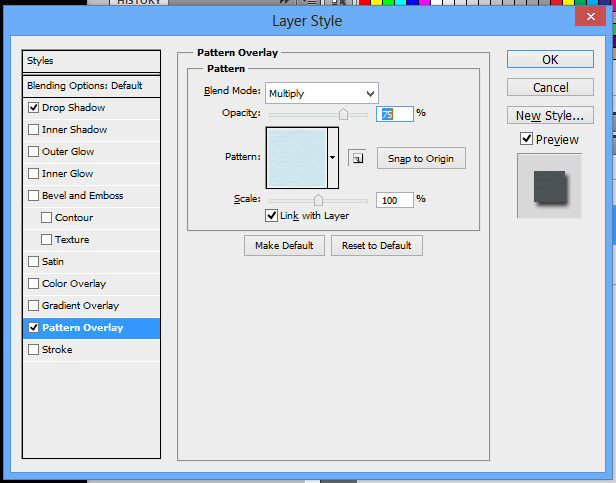
Task: Click Reset to Default button
Action: point(377,246)
